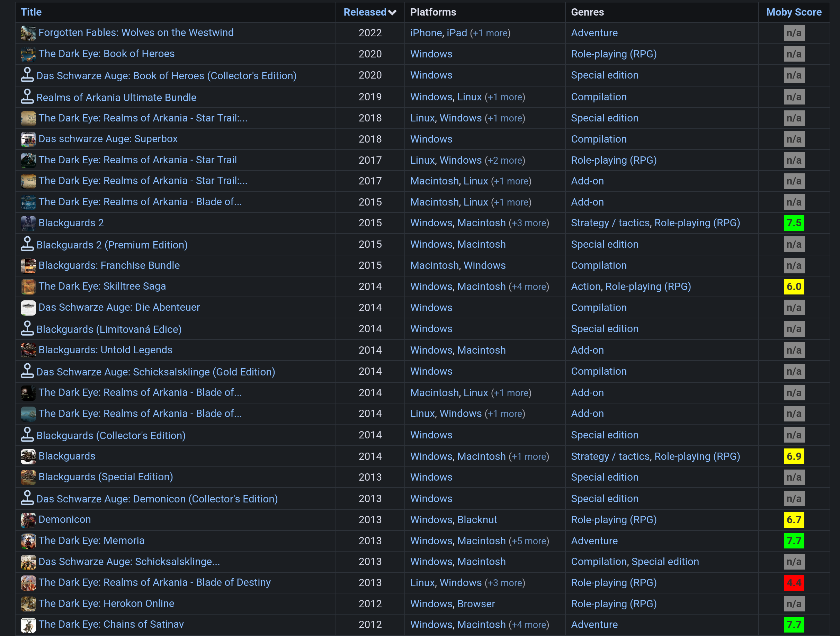The image size is (840, 636).
Task: Click iPhone platform link for Forgotten Fables
Action: 426,33
